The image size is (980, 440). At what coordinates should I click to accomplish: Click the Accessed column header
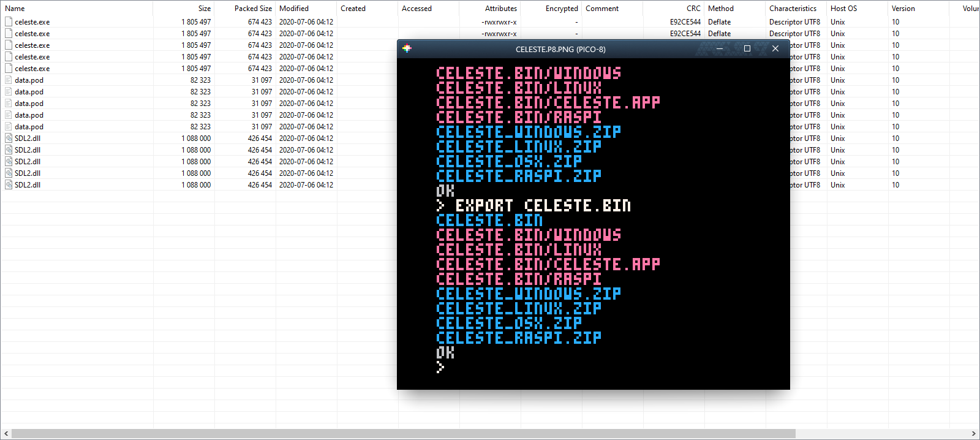click(429, 9)
